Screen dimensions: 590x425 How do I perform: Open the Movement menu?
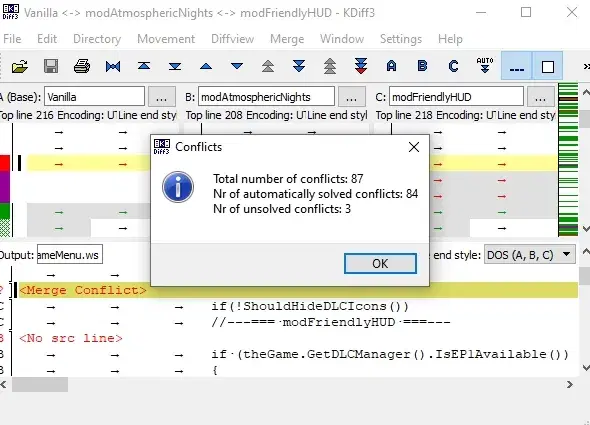[x=166, y=39]
